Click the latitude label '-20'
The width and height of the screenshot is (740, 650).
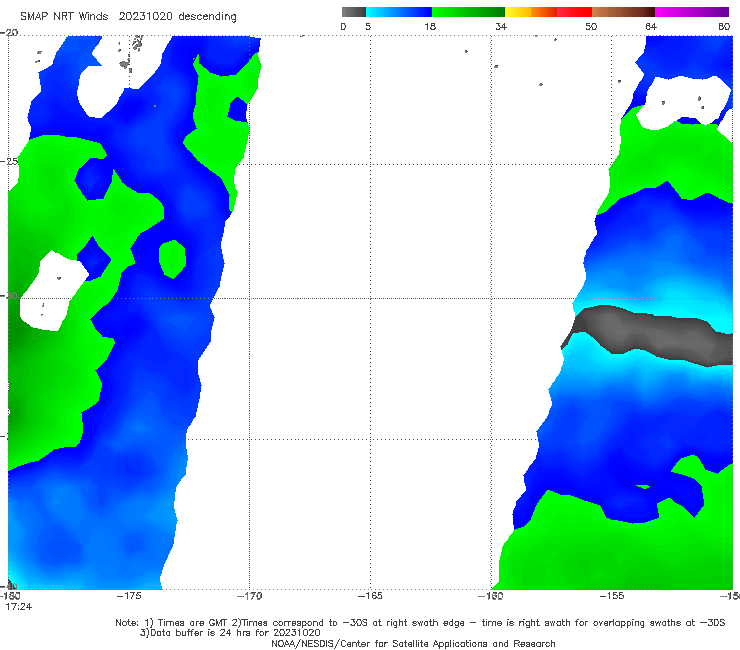click(x=9, y=33)
